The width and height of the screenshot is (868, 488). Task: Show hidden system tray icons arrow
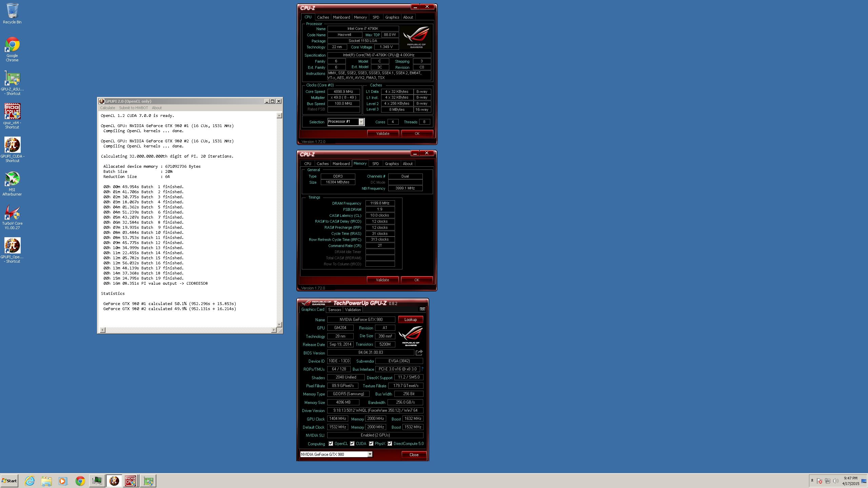(x=812, y=481)
